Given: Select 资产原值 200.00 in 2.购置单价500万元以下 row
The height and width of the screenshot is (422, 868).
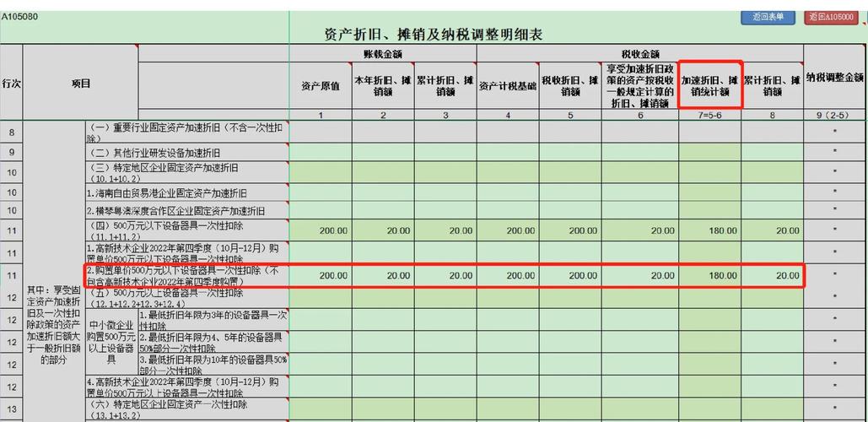Looking at the screenshot, I should pos(321,275).
